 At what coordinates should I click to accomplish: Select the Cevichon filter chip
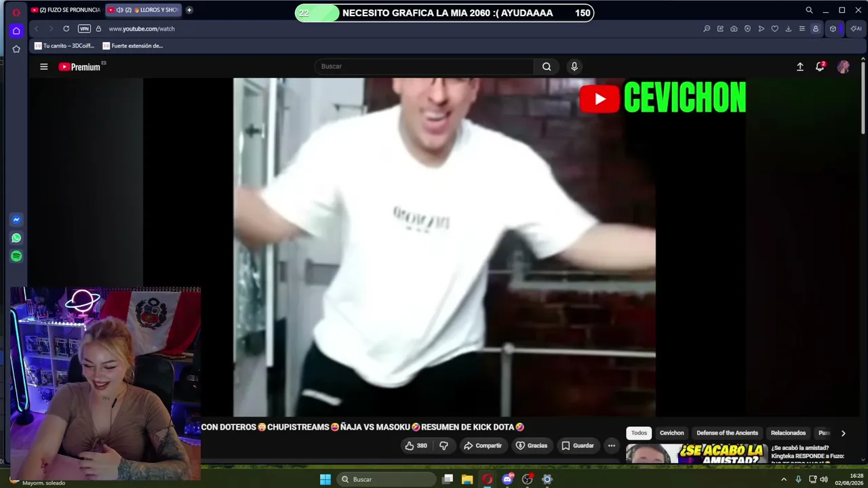point(672,433)
